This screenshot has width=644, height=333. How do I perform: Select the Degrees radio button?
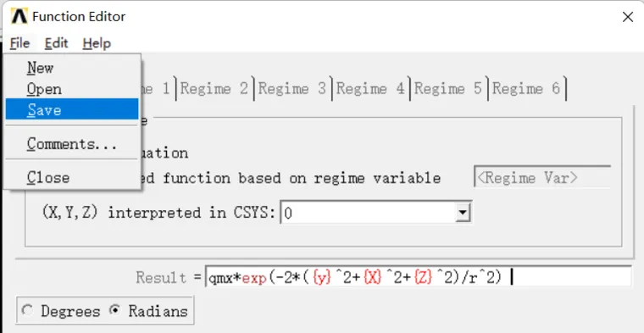(28, 311)
